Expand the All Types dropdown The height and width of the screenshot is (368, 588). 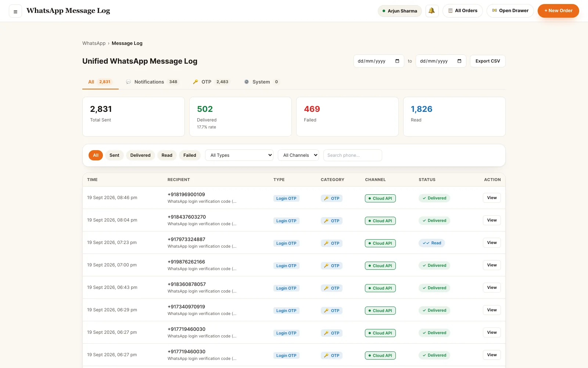pos(239,155)
